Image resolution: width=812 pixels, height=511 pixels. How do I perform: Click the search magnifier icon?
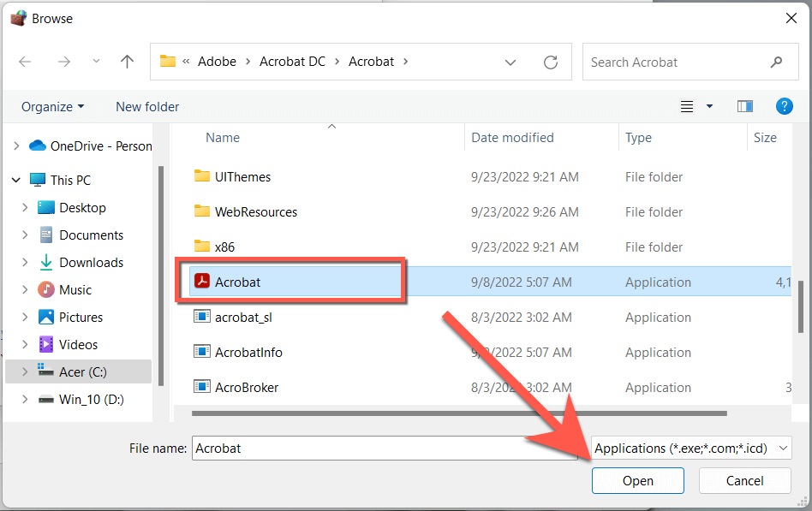pos(777,62)
